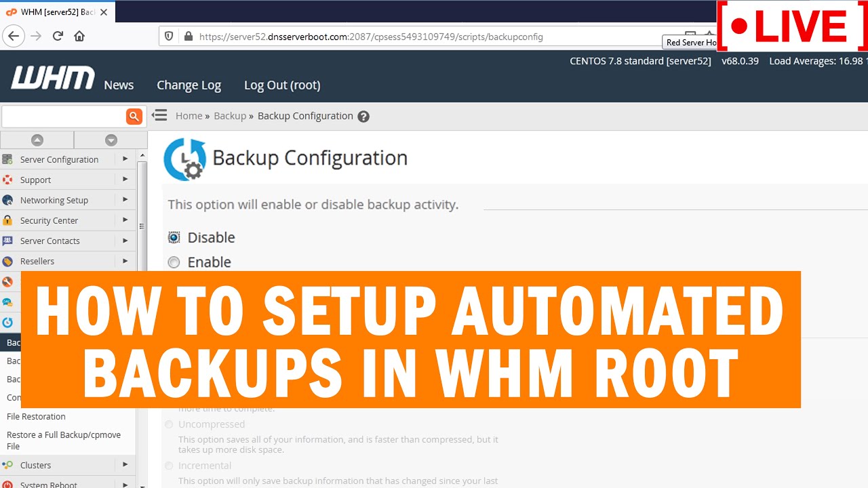Click the highlighted Bac… item in the sidebar Backup list

pos(13,343)
